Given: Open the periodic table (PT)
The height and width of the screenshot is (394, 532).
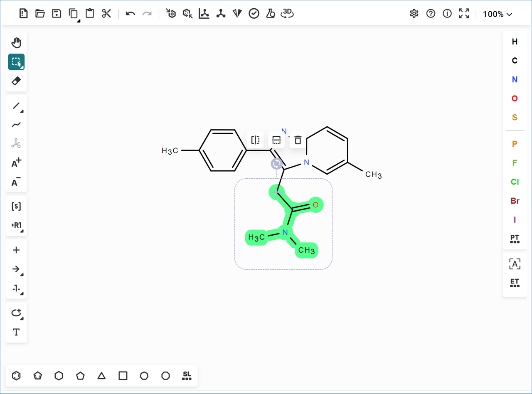Looking at the screenshot, I should [515, 239].
